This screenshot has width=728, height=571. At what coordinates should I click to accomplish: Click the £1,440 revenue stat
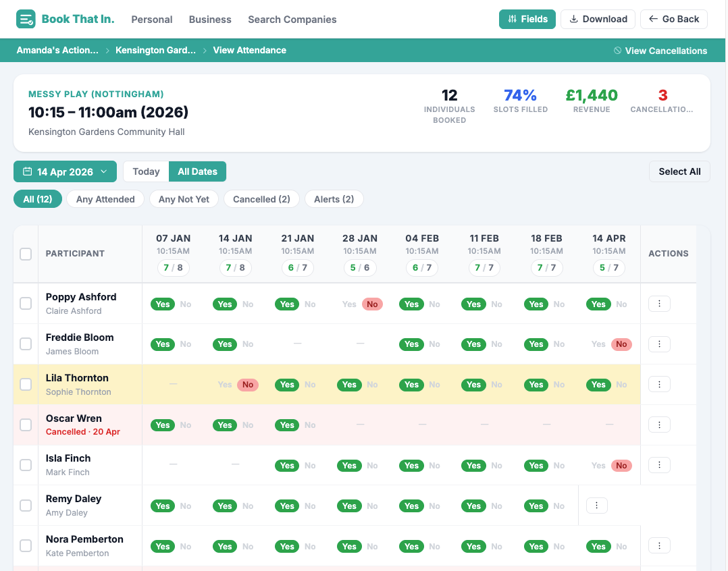(592, 101)
